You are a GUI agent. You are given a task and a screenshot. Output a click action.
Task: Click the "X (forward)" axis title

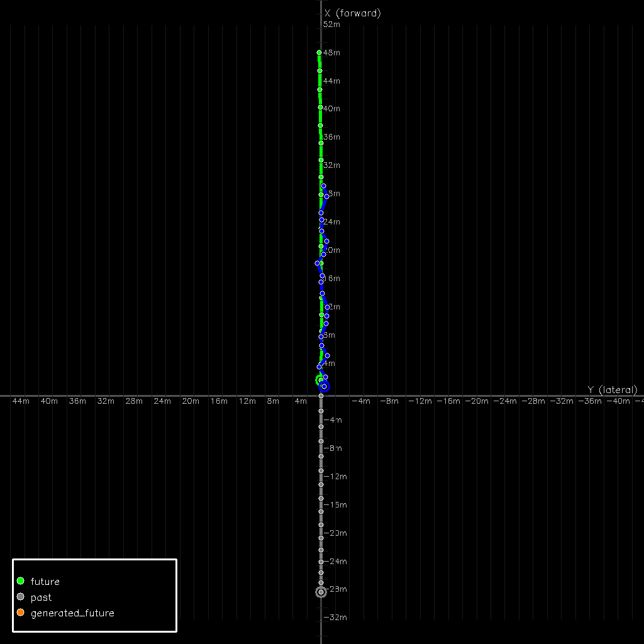(353, 13)
